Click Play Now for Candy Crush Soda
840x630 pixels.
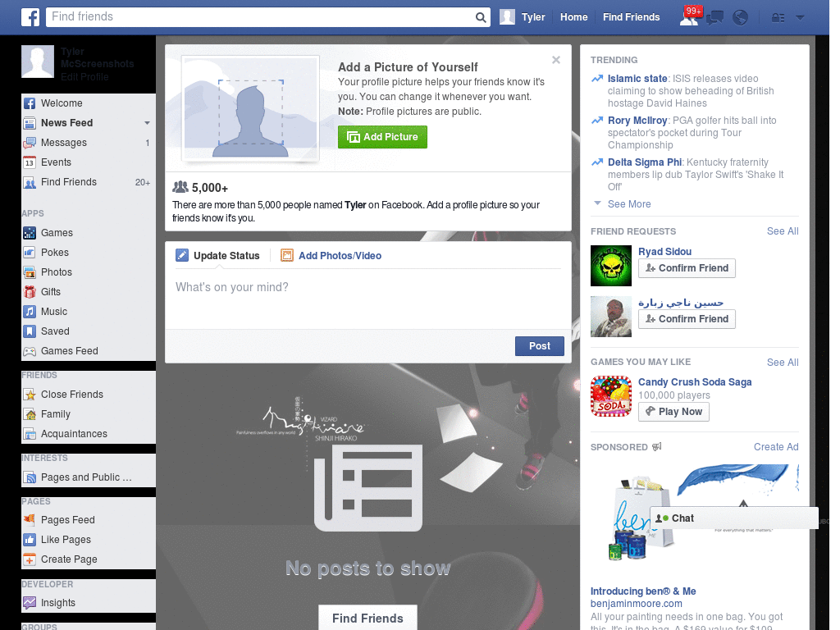[674, 412]
